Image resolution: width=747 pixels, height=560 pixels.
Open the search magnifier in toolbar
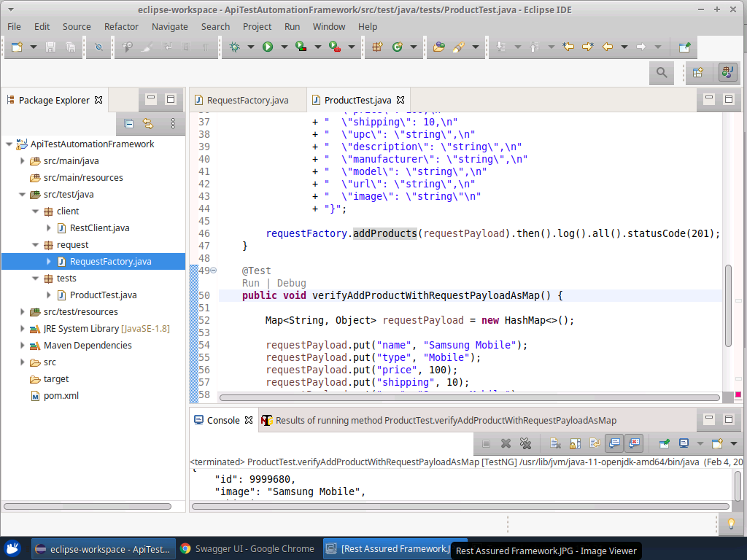(662, 72)
